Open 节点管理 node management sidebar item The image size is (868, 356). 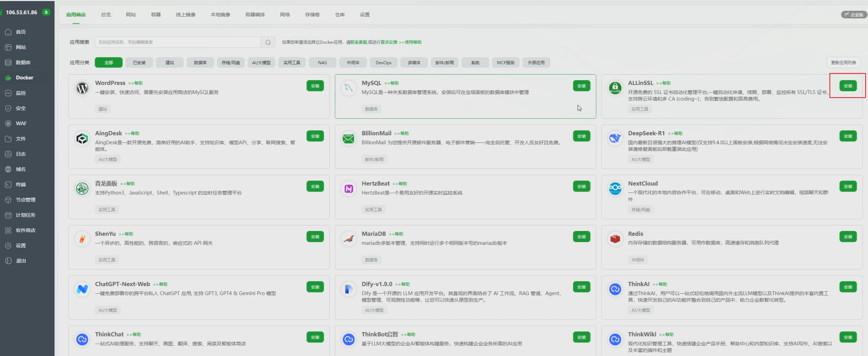tap(25, 200)
